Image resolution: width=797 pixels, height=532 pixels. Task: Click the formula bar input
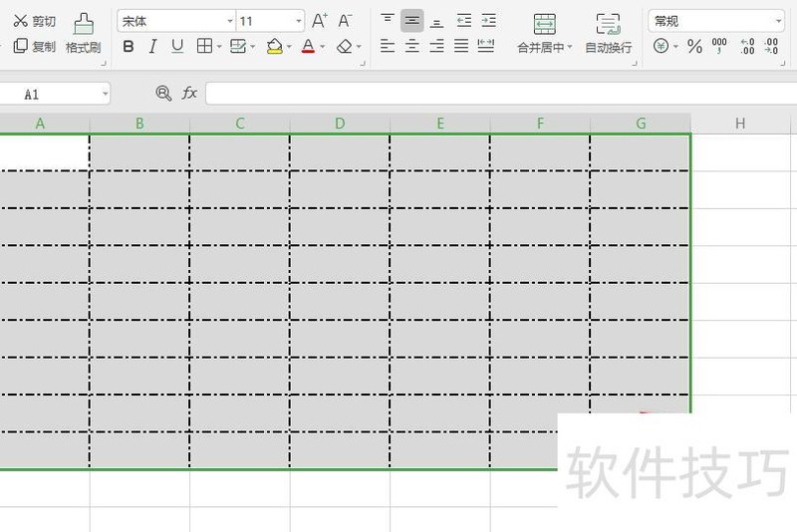click(x=501, y=94)
